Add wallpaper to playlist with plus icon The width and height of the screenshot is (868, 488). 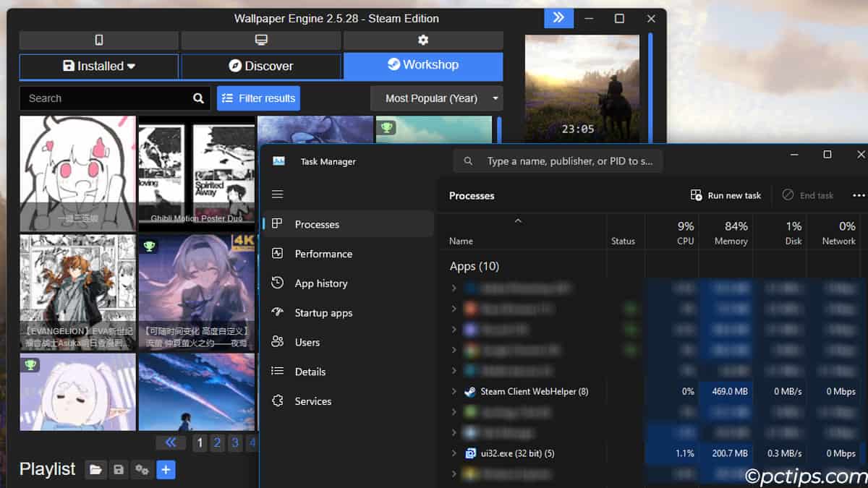coord(166,470)
